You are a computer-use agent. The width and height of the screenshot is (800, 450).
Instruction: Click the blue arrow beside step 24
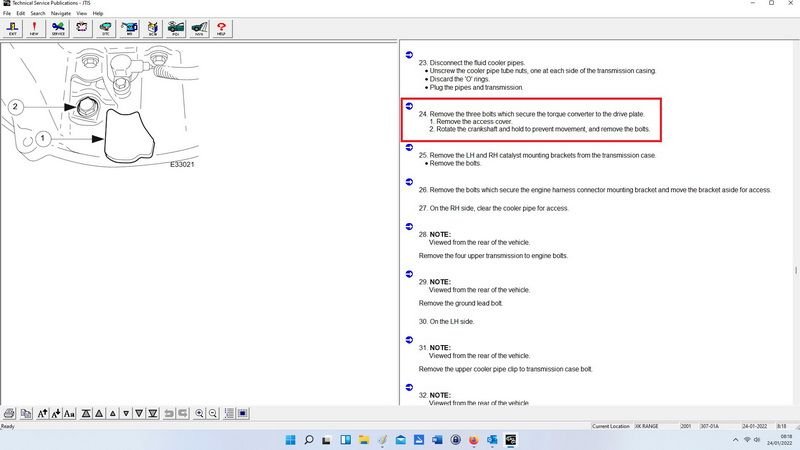(x=408, y=105)
